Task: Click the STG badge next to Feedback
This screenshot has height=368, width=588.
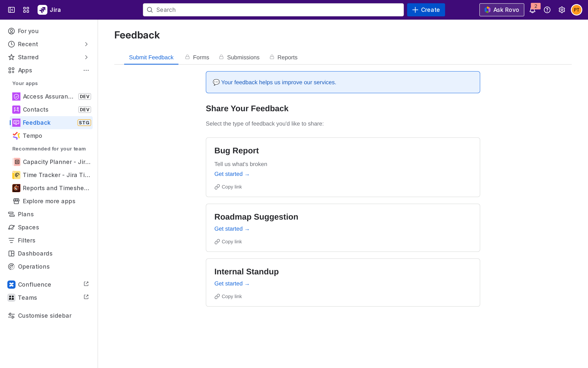Action: [x=84, y=123]
